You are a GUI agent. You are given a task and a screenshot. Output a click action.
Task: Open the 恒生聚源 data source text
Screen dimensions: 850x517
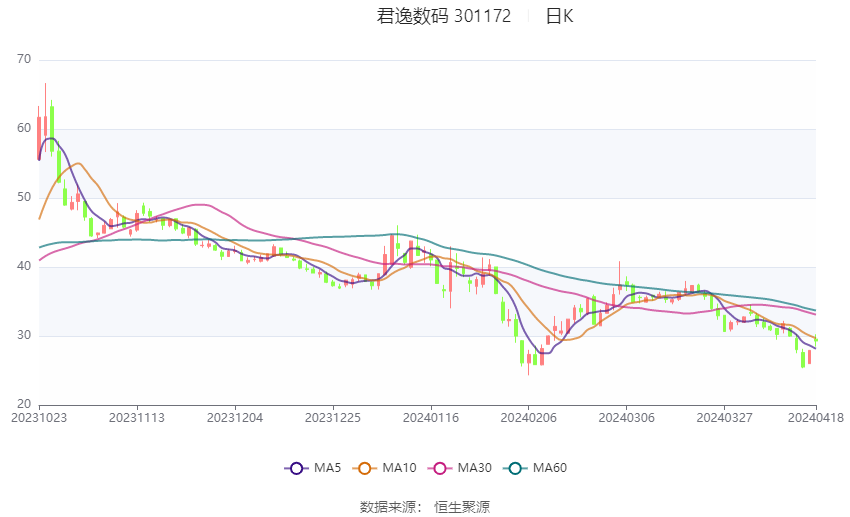462,507
